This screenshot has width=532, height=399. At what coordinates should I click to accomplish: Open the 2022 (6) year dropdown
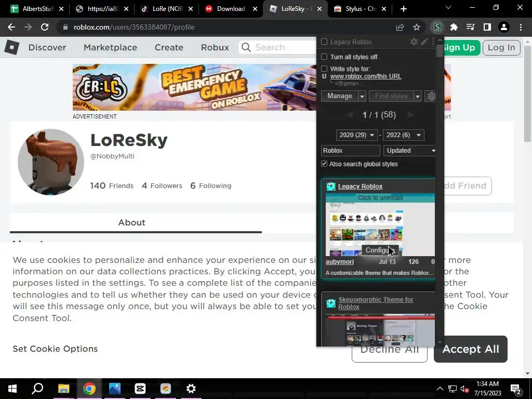(x=404, y=135)
